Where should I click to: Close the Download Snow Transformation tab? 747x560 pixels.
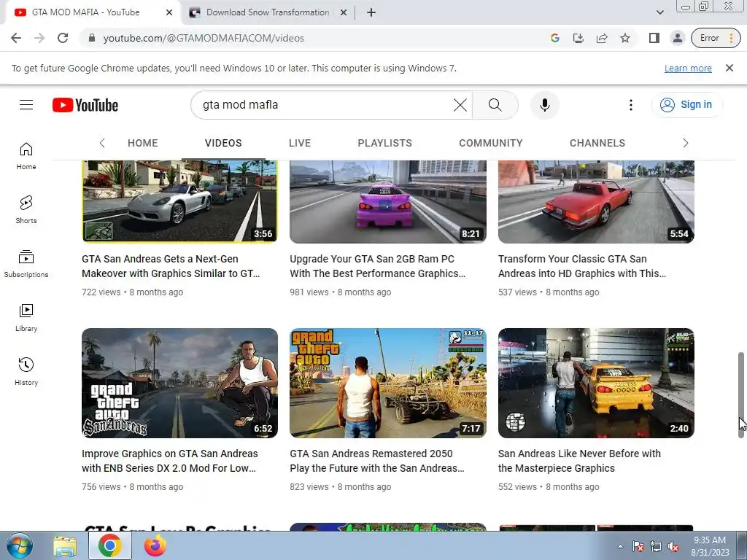(x=344, y=12)
